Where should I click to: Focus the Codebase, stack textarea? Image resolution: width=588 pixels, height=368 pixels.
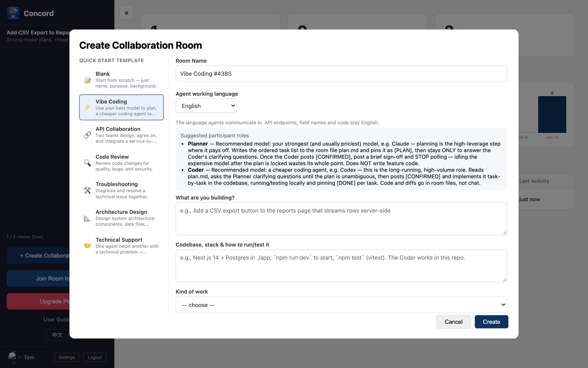(x=341, y=266)
